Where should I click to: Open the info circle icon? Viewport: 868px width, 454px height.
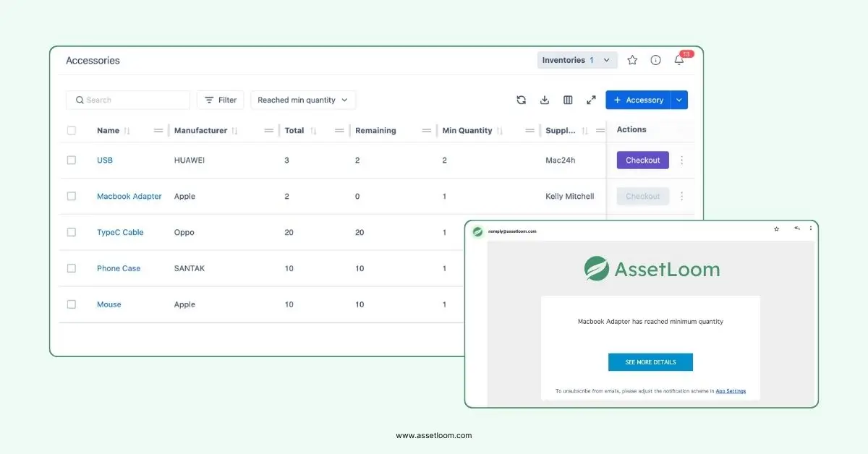(655, 61)
